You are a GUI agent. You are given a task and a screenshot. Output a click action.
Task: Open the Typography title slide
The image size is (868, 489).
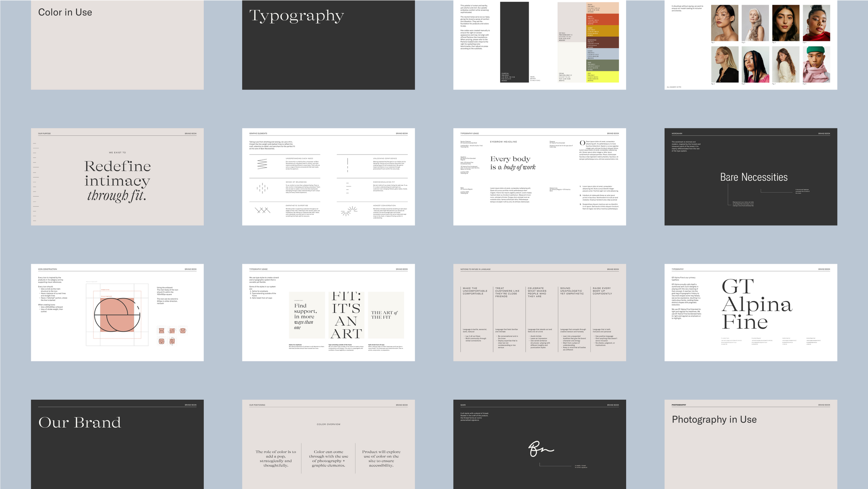[328, 44]
